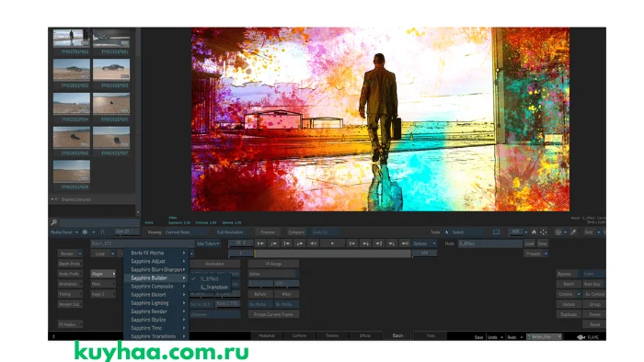The width and height of the screenshot is (644, 362).
Task: Select the checked S_Effect menu option
Action: (210, 278)
